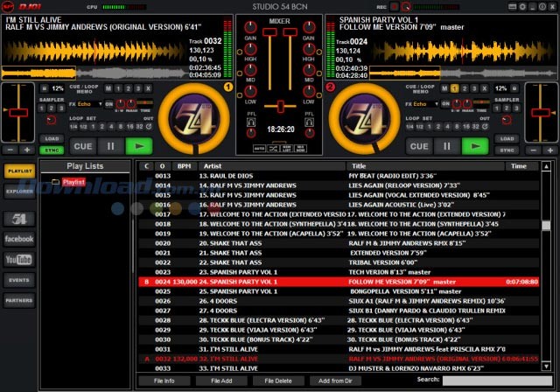Enable the AUTO mix button in mixer
Viewport: 560px width, 392px height.
pos(259,148)
